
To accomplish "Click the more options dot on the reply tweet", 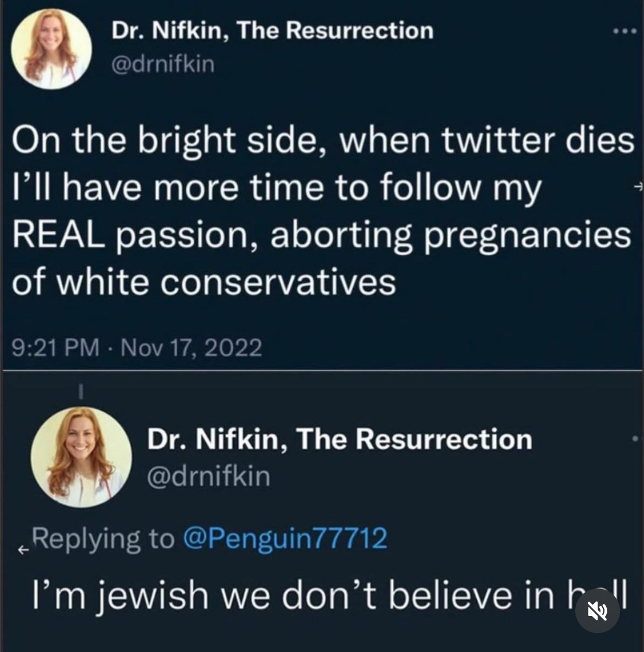I will point(634,439).
